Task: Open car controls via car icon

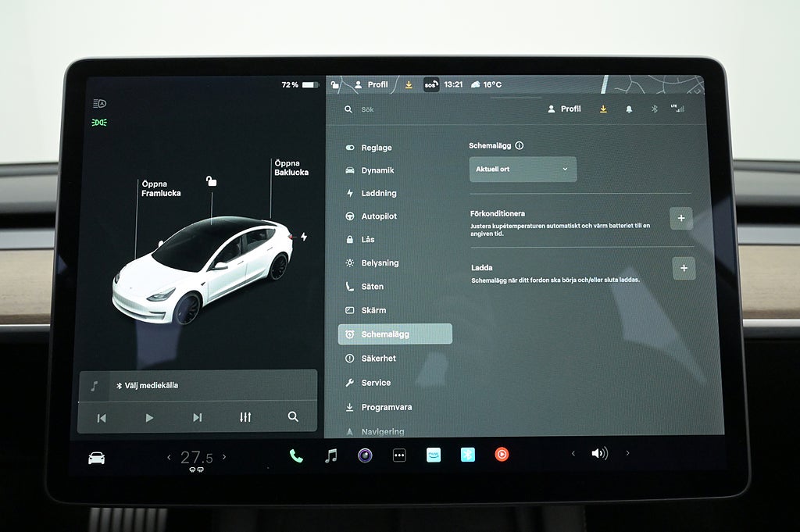Action: coord(97,458)
